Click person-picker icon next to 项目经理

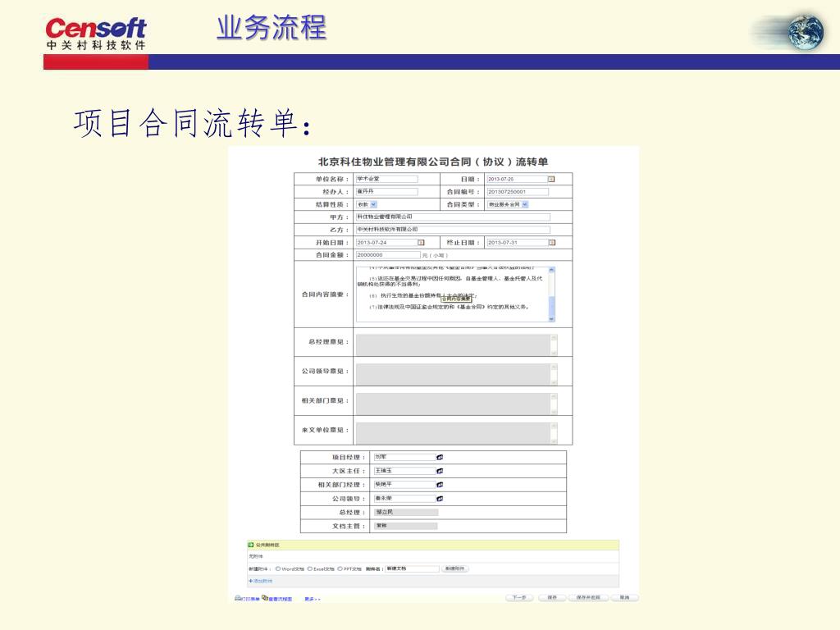pyautogui.click(x=440, y=457)
